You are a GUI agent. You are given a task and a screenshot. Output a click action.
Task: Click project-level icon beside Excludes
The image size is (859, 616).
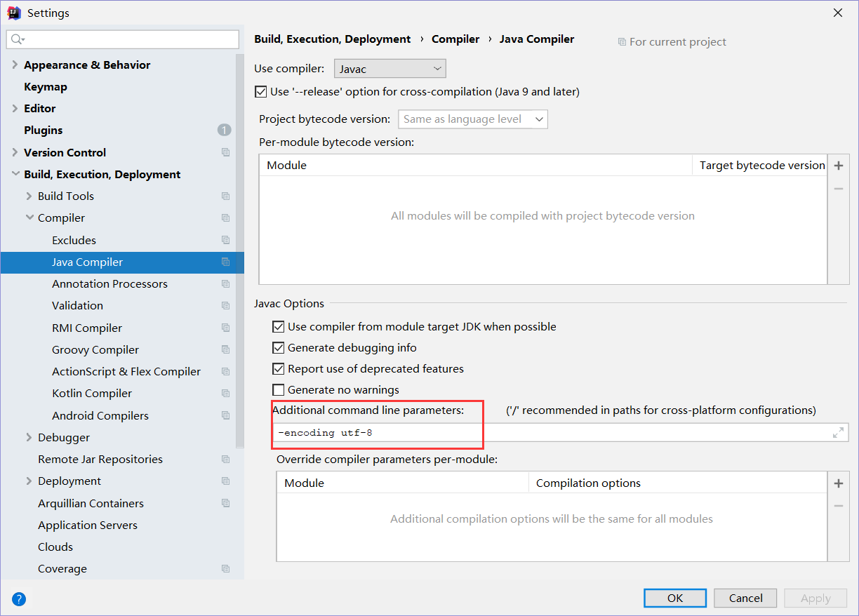[225, 240]
